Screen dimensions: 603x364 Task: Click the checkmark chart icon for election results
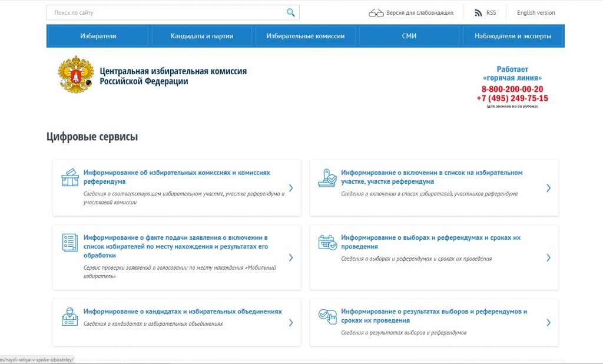pyautogui.click(x=327, y=316)
